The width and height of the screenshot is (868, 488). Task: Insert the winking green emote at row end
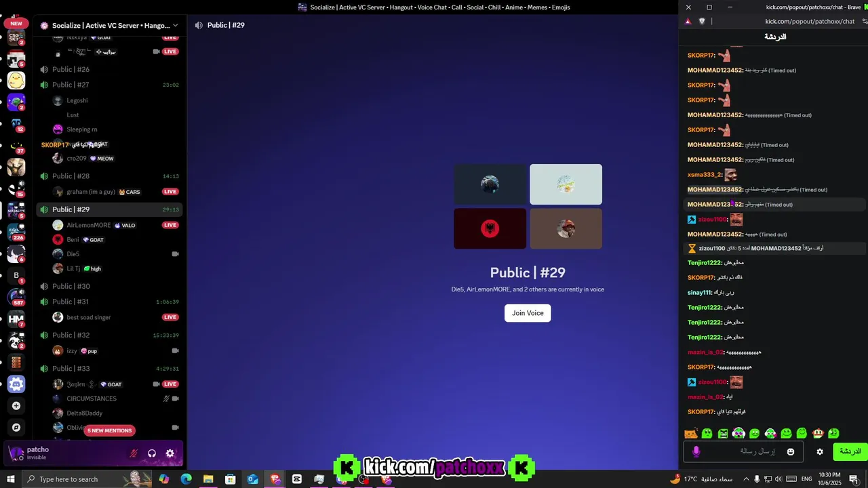(x=833, y=433)
